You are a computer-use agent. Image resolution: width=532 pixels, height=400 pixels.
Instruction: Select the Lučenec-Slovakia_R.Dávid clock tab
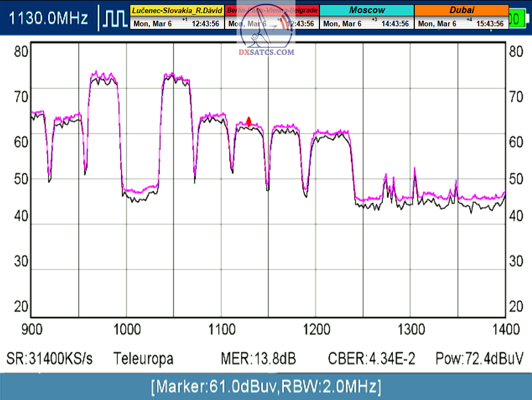pos(177,10)
